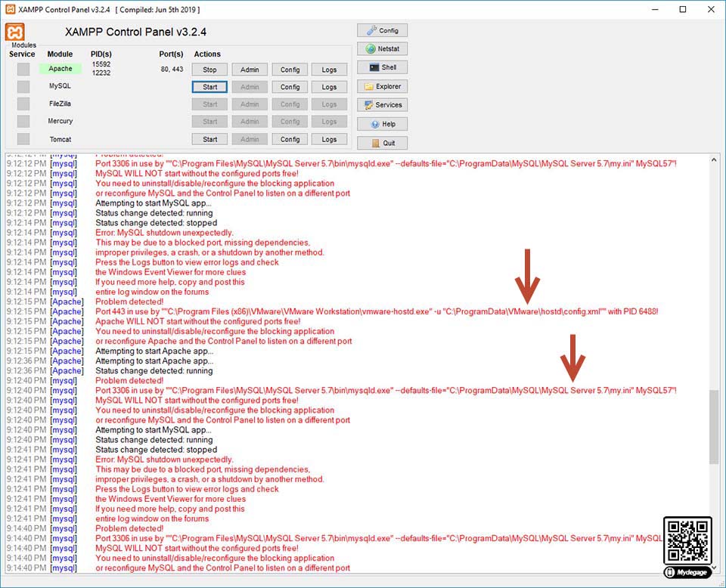Toggle the Apache service checkbox

[x=23, y=69]
